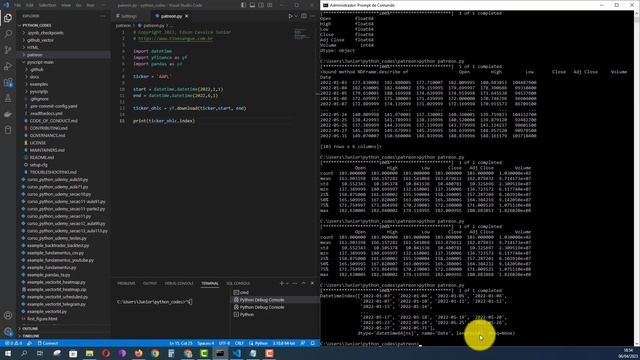Open Source Control view in activity bar

(x=8, y=50)
